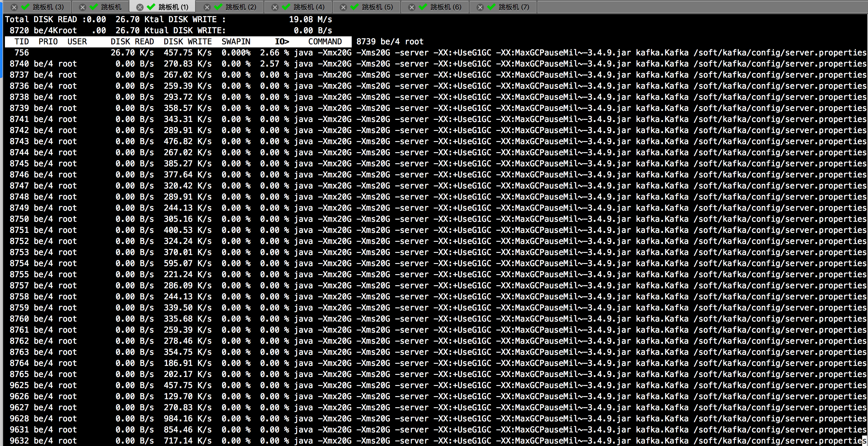868x446 pixels.
Task: Close the 跳板机 (2) tab
Action: [x=207, y=7]
